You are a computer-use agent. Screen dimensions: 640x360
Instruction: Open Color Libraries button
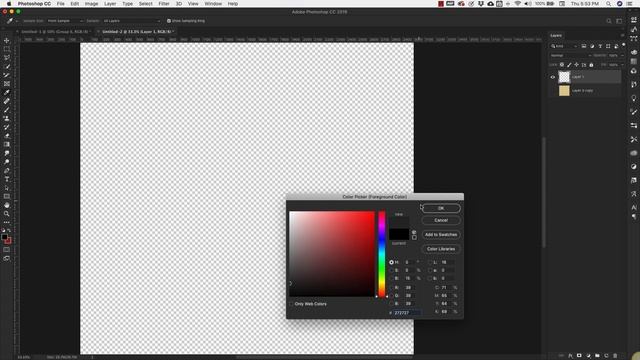point(441,249)
